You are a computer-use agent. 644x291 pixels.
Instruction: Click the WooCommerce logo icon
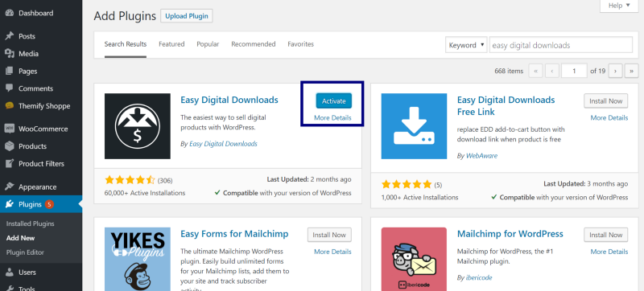10,129
